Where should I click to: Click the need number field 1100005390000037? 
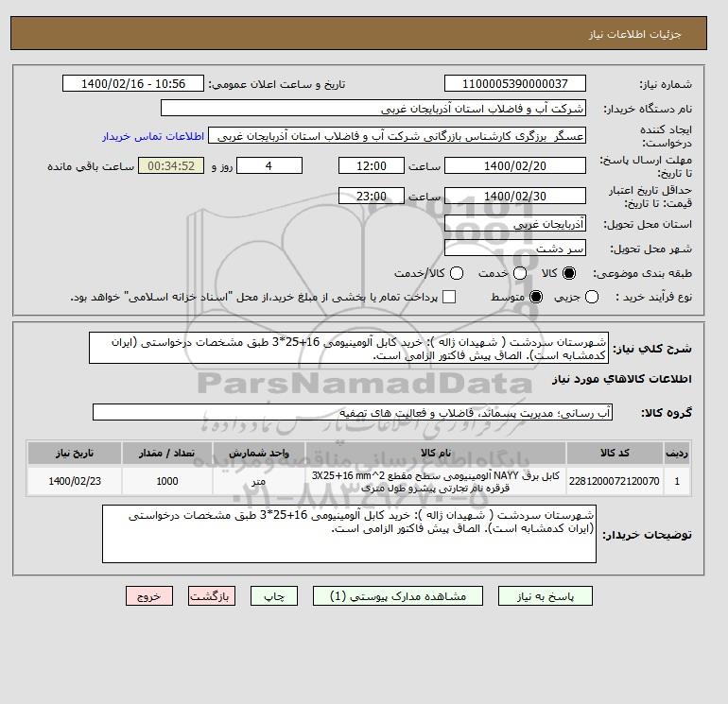[x=515, y=83]
